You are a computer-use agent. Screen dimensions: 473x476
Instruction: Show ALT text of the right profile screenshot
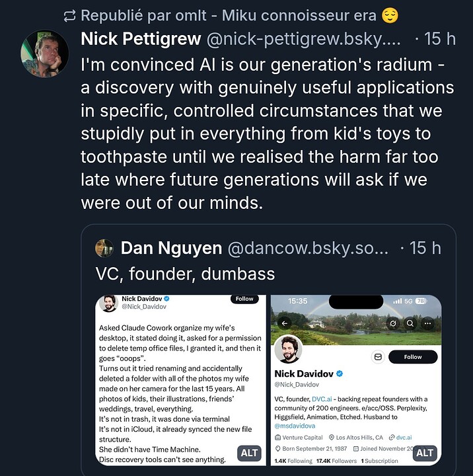click(425, 453)
